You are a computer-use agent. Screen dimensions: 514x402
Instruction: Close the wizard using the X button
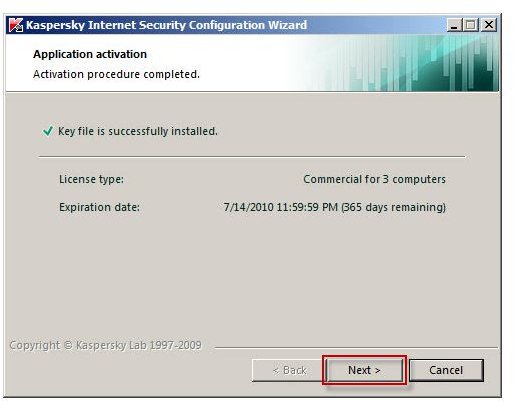point(489,25)
